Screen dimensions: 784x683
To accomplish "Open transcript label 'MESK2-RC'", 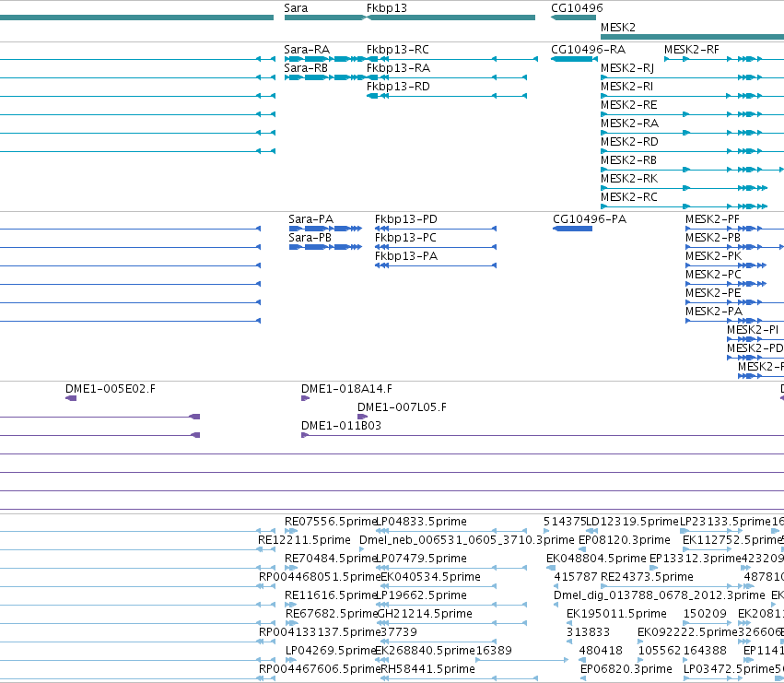I will point(629,197).
